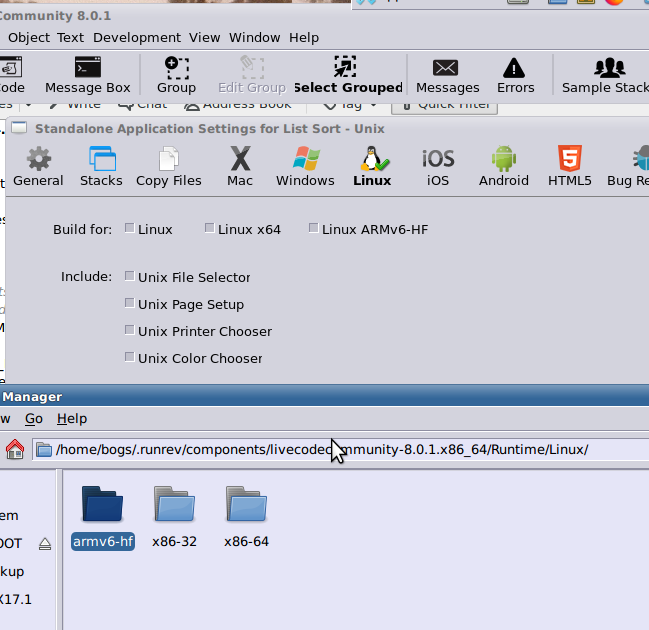Open the Messages toolbar item
Screen dimensions: 649x630
click(x=447, y=75)
